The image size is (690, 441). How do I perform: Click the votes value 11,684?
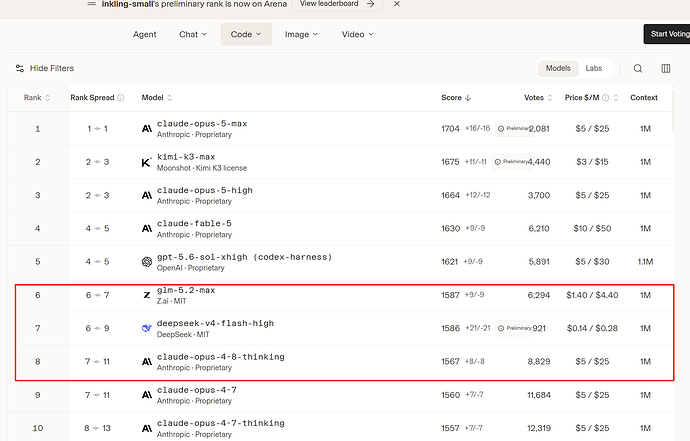tap(539, 395)
